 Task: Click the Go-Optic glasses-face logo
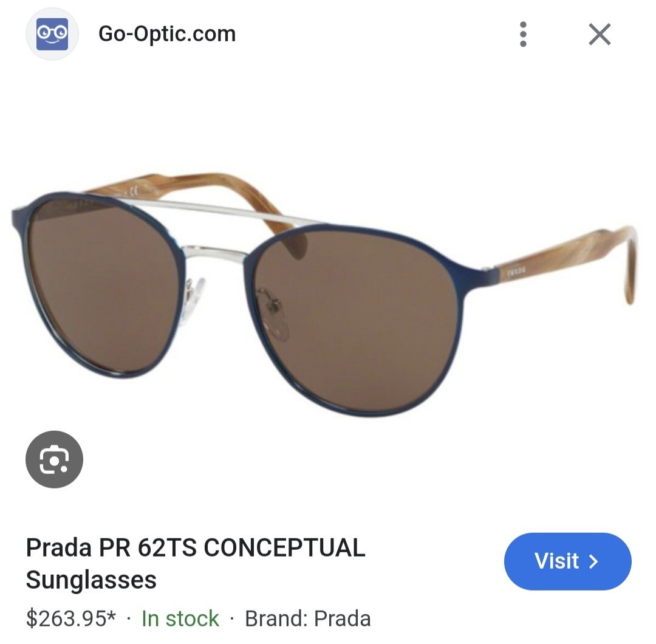[x=52, y=34]
